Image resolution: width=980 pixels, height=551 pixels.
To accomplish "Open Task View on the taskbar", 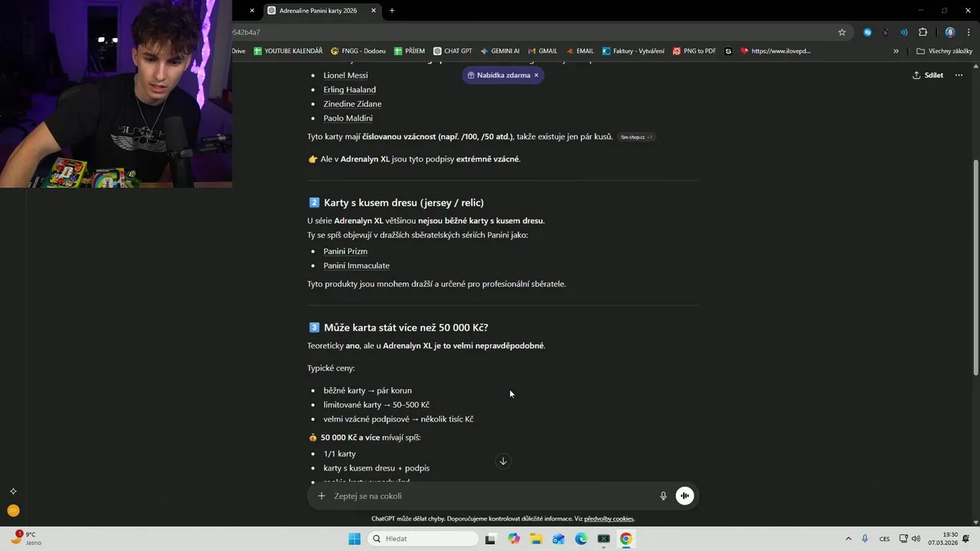I will (490, 539).
